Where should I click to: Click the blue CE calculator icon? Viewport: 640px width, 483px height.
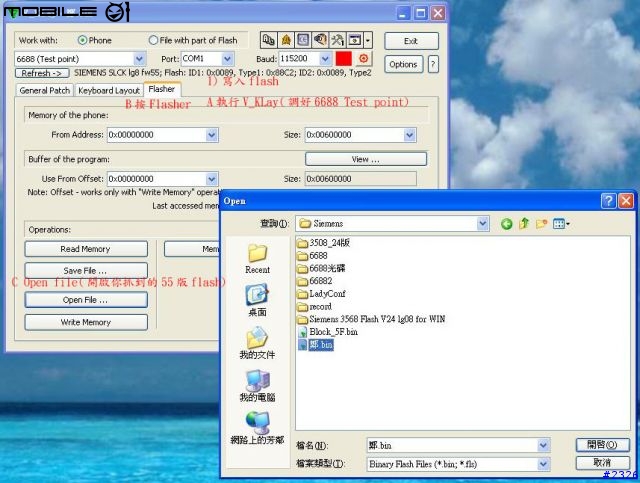[303, 40]
